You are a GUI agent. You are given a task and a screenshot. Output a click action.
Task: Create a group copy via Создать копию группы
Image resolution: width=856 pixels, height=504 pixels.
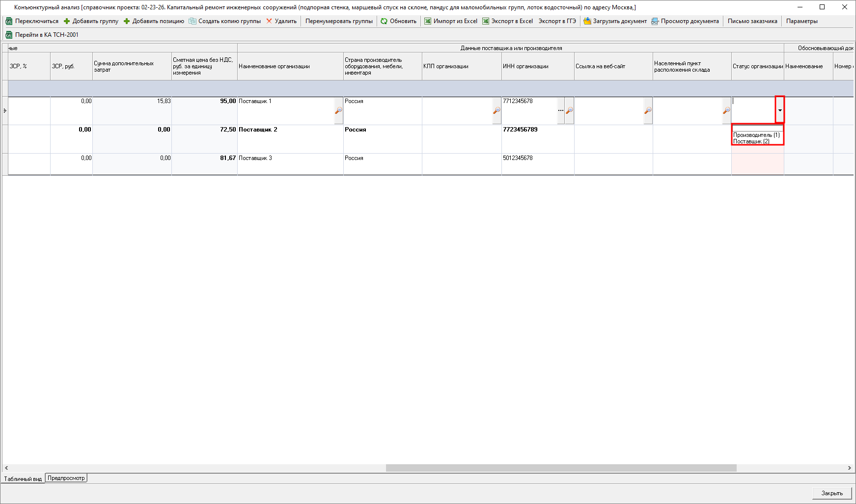click(225, 21)
